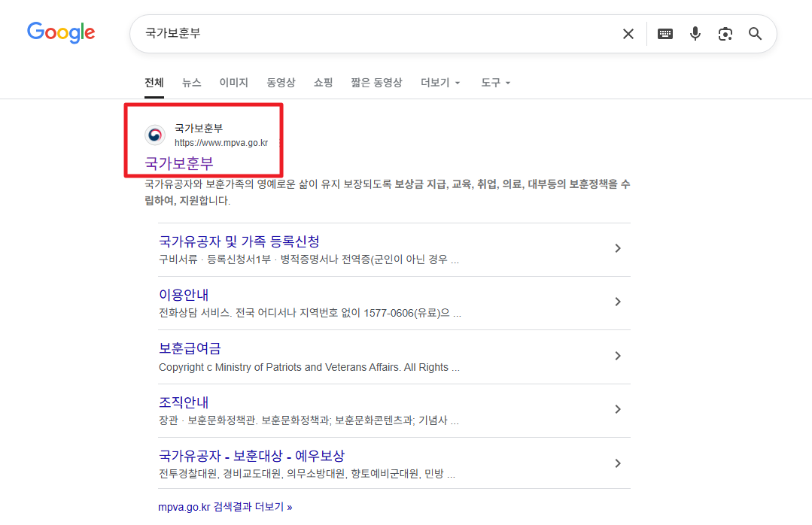The width and height of the screenshot is (812, 525).
Task: Click the magnifying glass search icon
Action: tap(755, 33)
